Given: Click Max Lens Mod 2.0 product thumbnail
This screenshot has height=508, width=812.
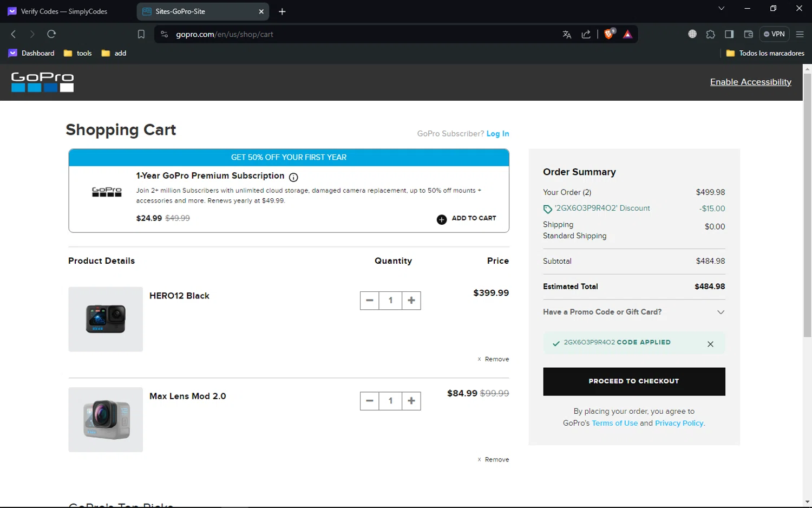Looking at the screenshot, I should coord(106,420).
